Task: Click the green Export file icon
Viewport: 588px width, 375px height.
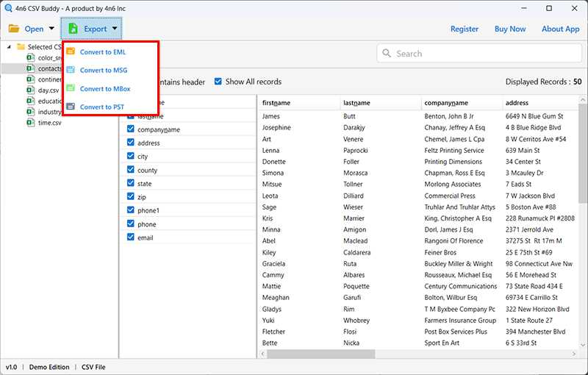Action: coord(73,29)
